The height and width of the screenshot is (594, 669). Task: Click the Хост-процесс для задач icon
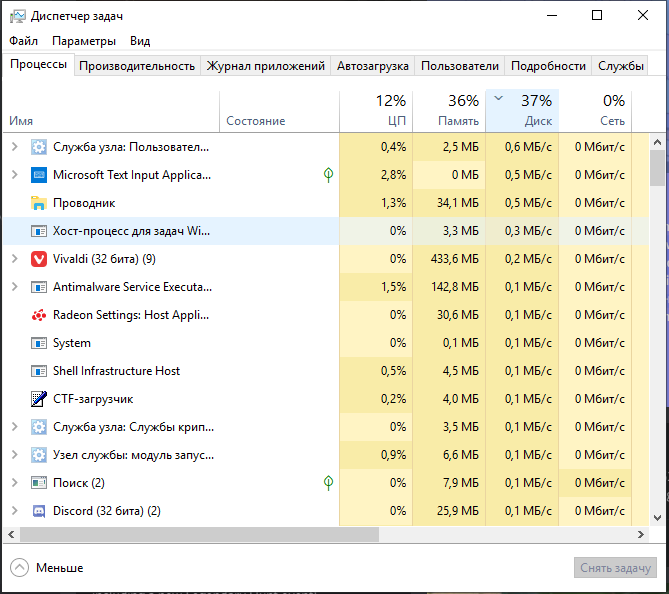click(x=39, y=231)
